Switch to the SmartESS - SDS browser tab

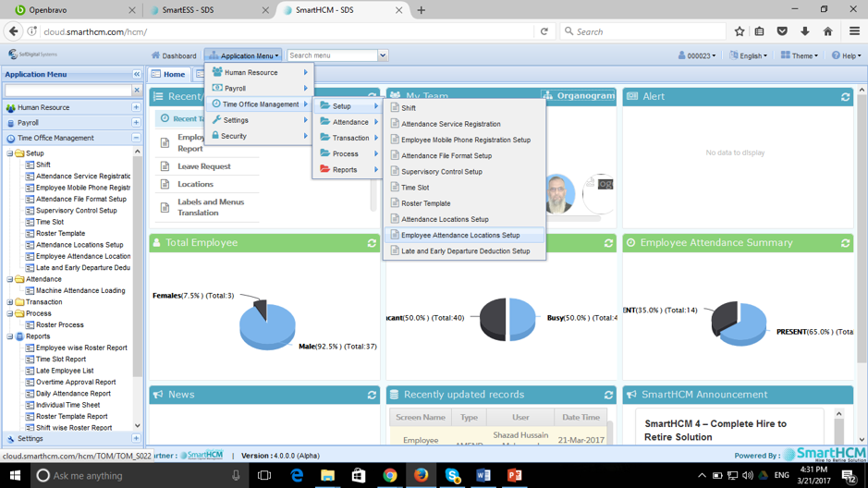[209, 10]
